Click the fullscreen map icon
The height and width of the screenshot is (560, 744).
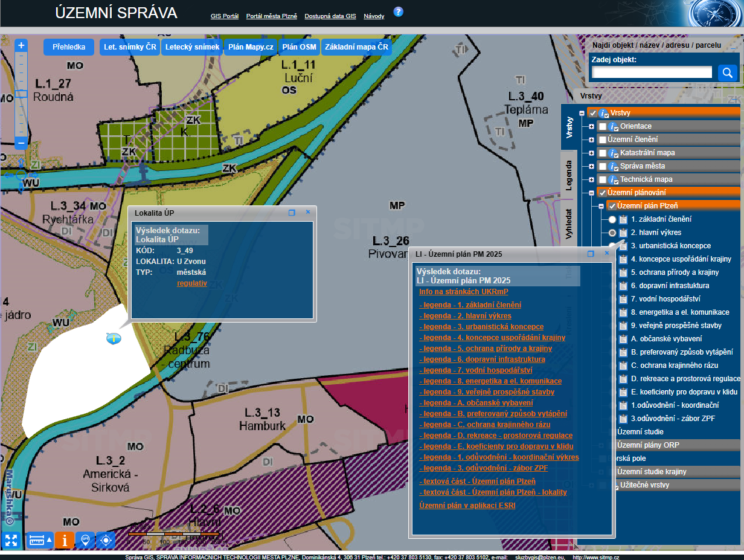pos(10,540)
